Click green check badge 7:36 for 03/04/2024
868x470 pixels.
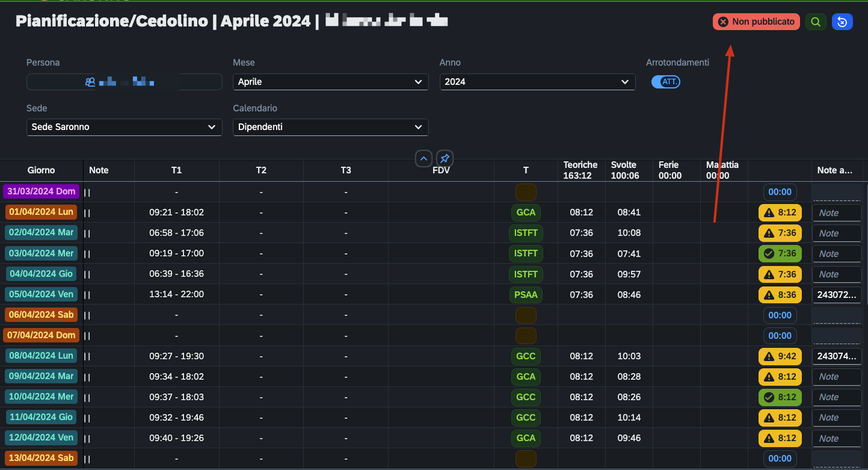point(780,253)
